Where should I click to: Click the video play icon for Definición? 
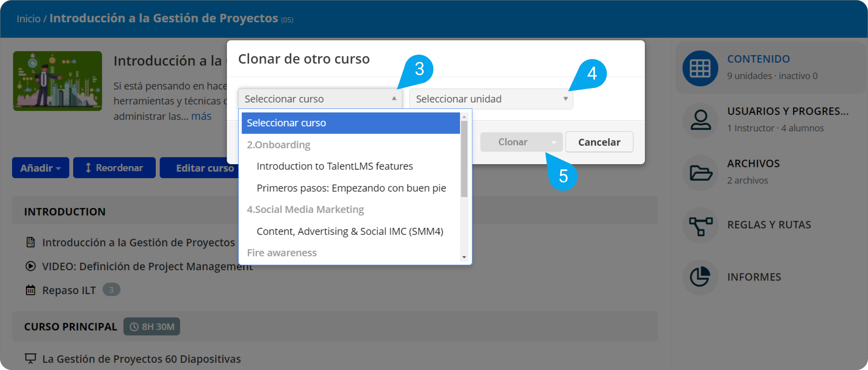(x=31, y=266)
